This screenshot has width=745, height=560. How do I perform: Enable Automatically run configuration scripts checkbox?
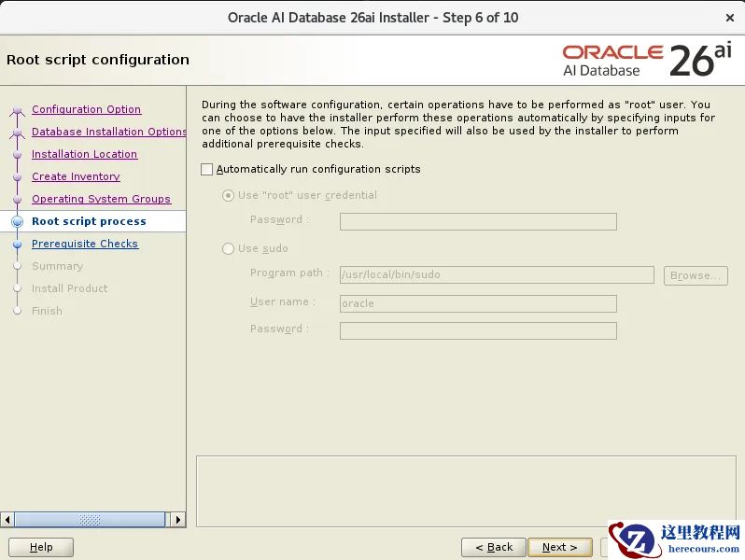(206, 169)
